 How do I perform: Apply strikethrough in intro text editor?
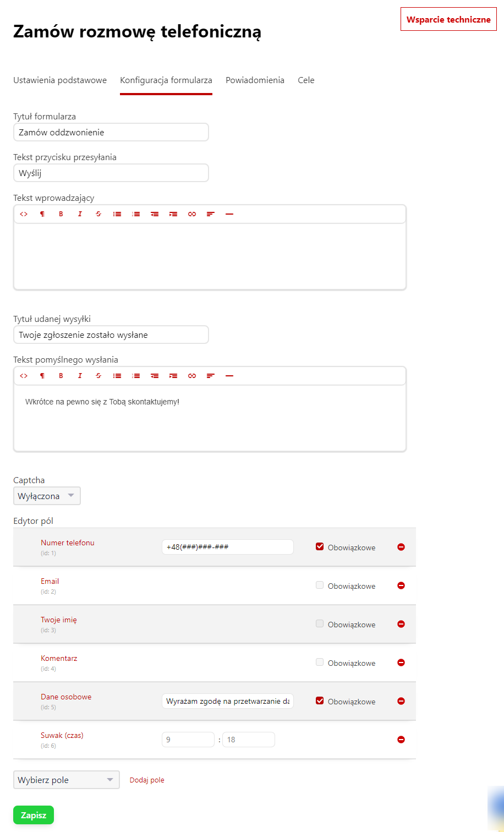(98, 214)
